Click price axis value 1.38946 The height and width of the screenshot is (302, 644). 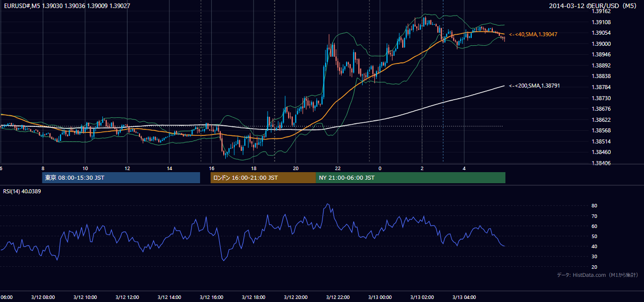click(x=601, y=54)
